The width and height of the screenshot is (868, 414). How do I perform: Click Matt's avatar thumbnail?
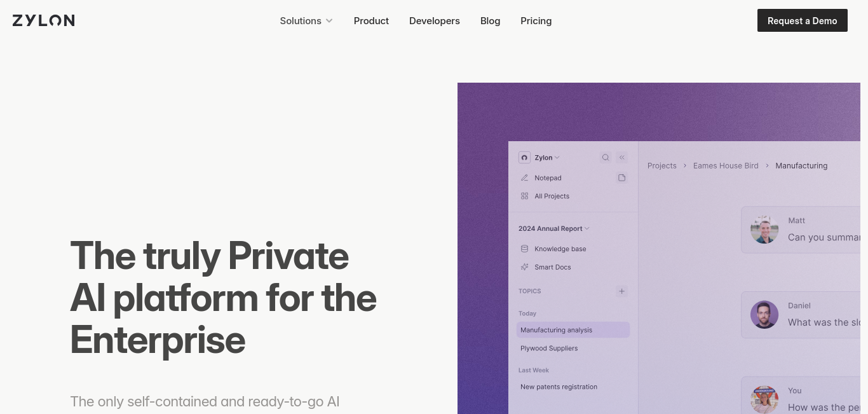(x=764, y=230)
